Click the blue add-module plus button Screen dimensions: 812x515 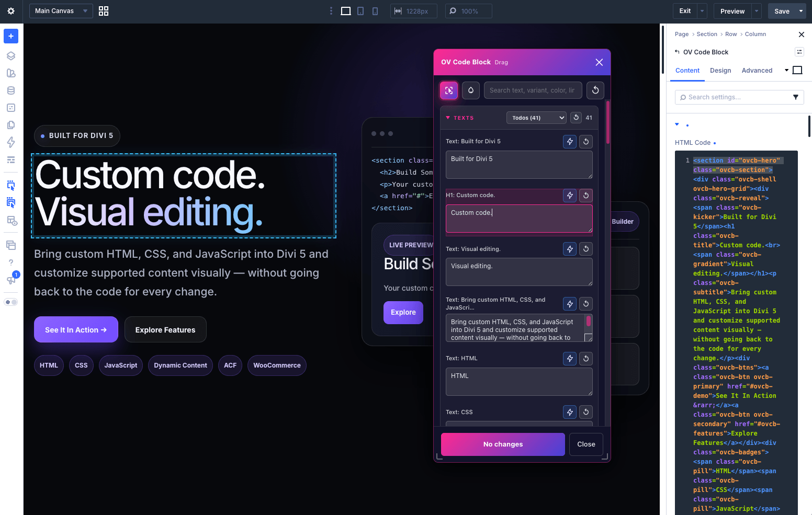pos(11,36)
